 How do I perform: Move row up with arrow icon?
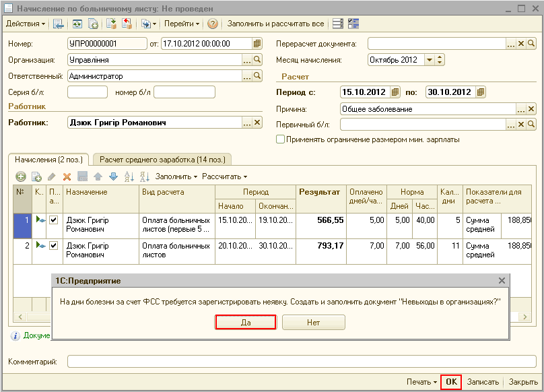click(98, 176)
